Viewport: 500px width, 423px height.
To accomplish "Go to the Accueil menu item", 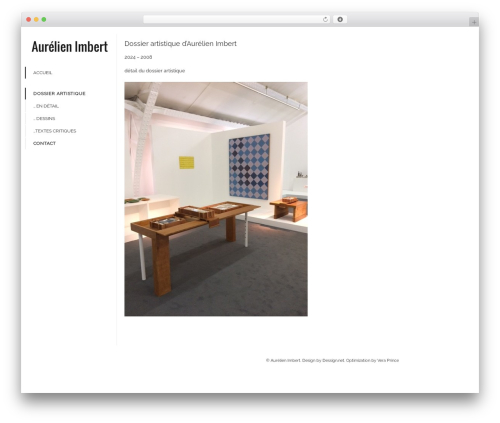I will [x=42, y=73].
